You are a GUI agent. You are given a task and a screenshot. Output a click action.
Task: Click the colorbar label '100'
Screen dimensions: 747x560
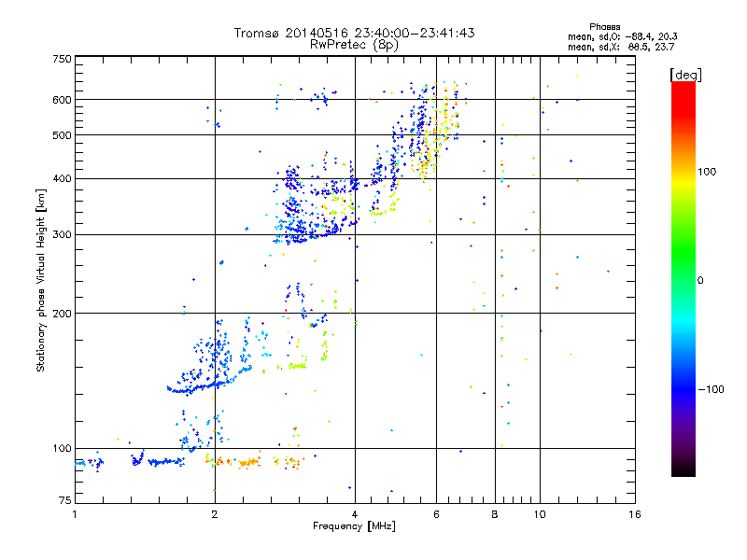[x=707, y=172]
